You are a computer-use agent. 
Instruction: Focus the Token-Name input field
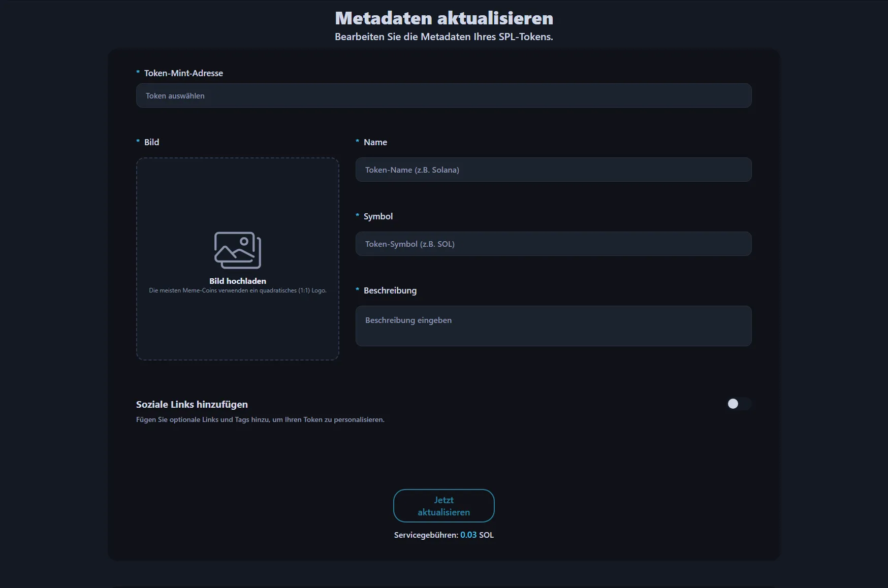[553, 170]
